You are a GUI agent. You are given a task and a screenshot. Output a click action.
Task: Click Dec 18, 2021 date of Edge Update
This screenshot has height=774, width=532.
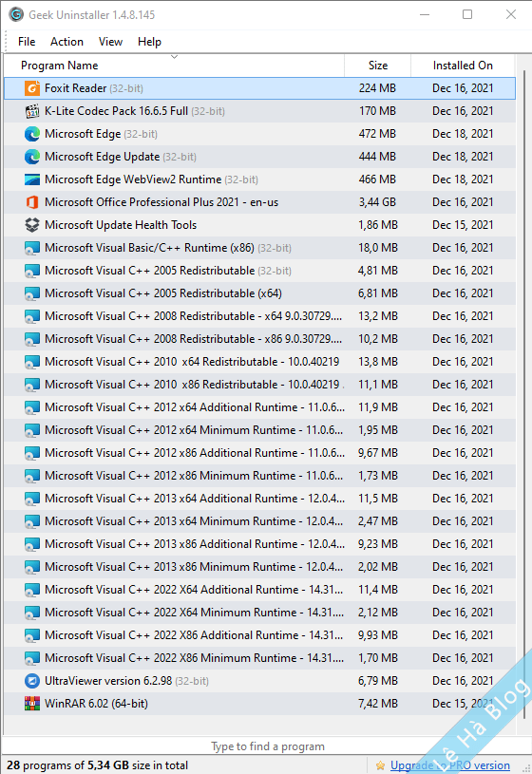click(x=463, y=157)
